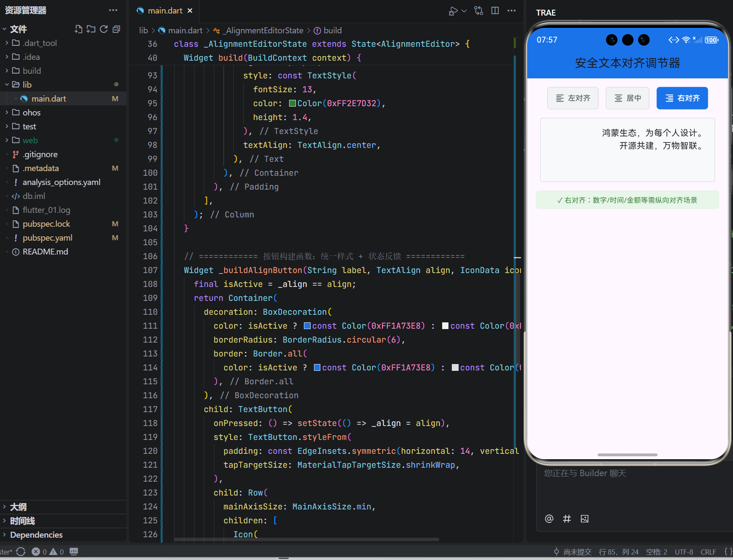The image size is (733, 560).
Task: Click the language mode braces in status bar
Action: 728,552
